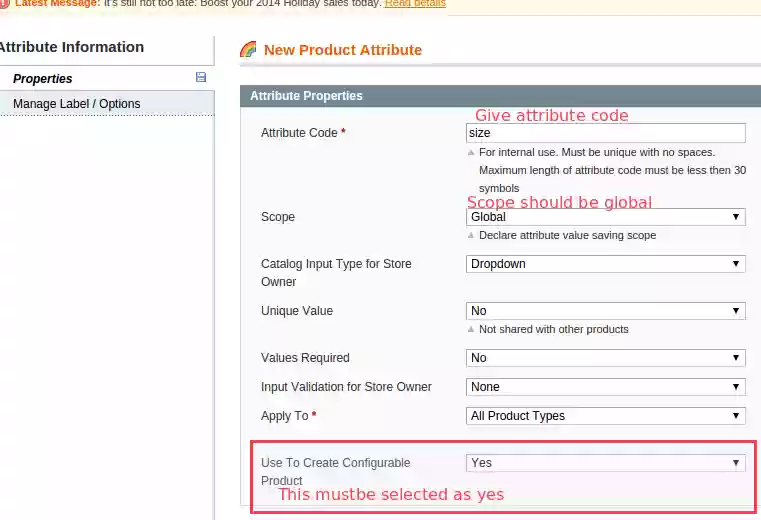Open the Scope dropdown set to Global
Screen dimensions: 761x520
pyautogui.click(x=606, y=217)
